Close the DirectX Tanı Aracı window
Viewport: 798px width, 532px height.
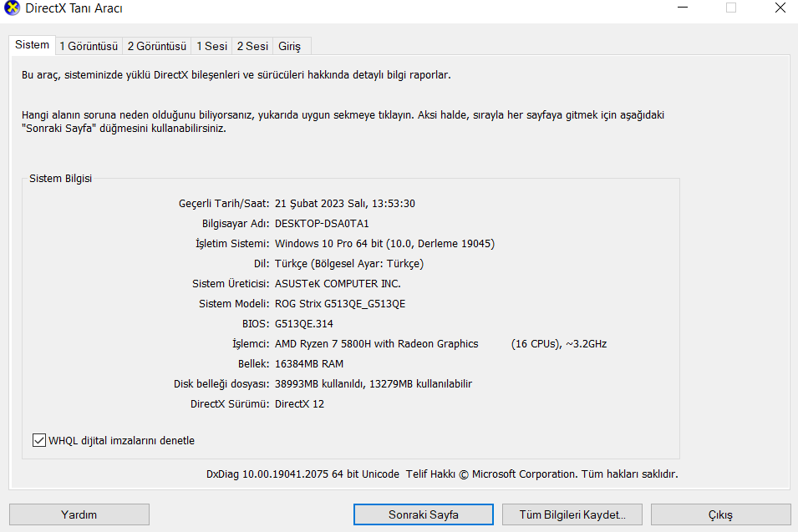point(780,8)
